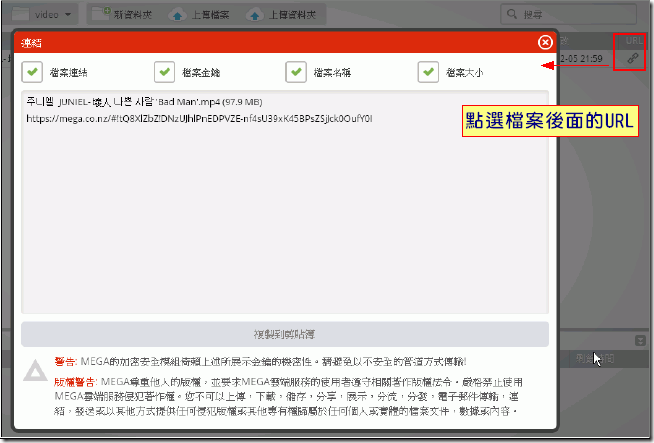Click the 複製到剪貼簿 button
The height and width of the screenshot is (443, 654).
pyautogui.click(x=285, y=335)
